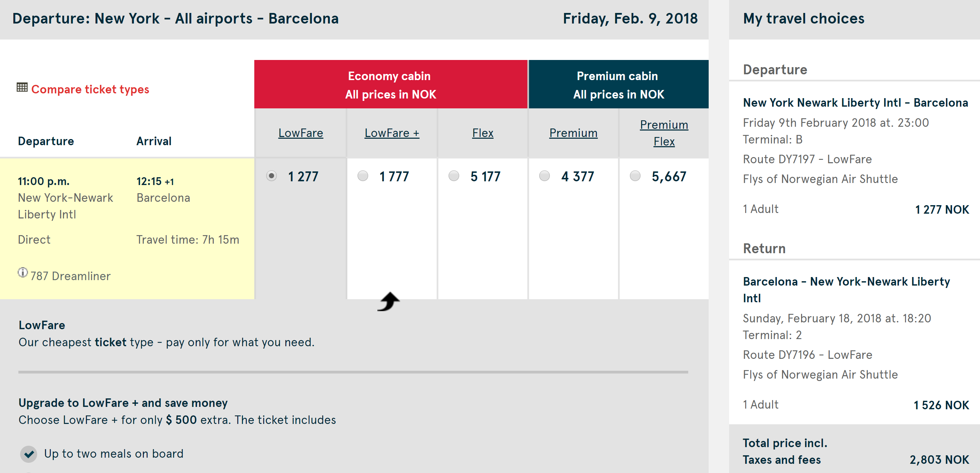980x473 pixels.
Task: Click the Premium column header link
Action: (x=573, y=133)
